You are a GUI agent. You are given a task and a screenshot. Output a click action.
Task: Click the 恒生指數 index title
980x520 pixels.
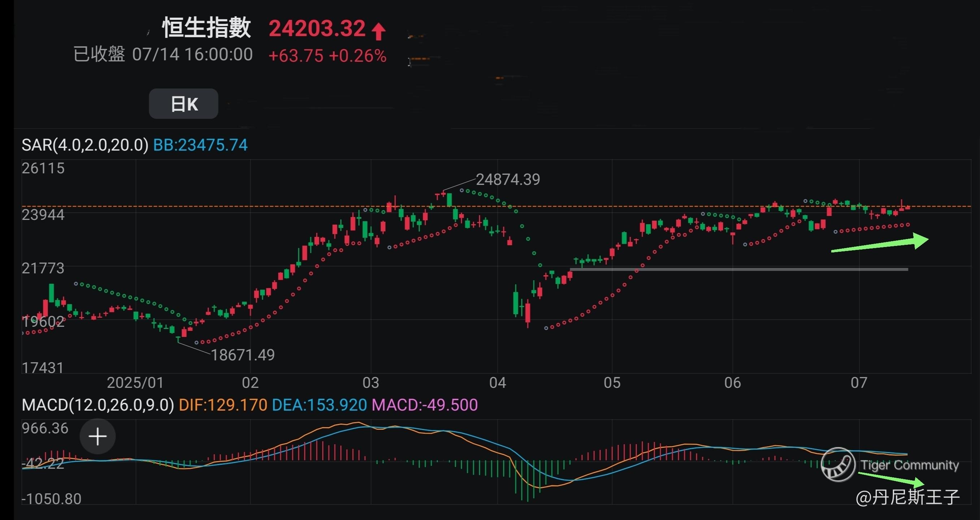pos(207,27)
